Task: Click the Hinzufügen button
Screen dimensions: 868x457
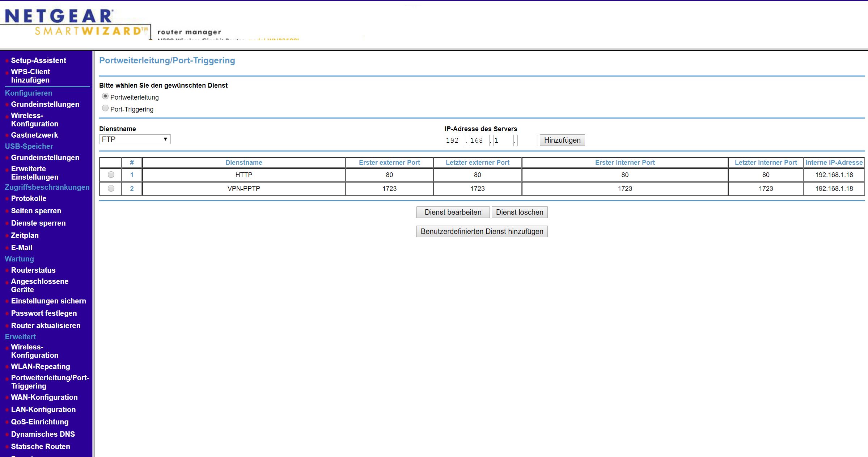Action: 562,141
